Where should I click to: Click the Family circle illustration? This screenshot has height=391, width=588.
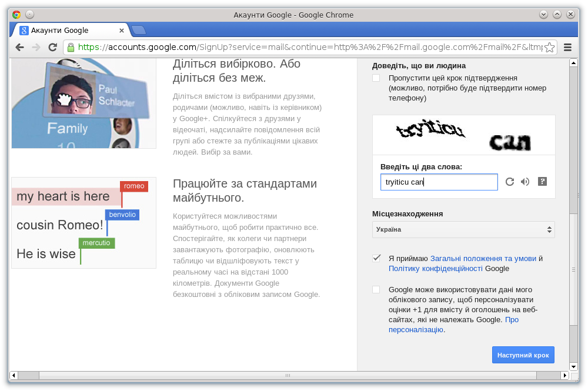(83, 103)
